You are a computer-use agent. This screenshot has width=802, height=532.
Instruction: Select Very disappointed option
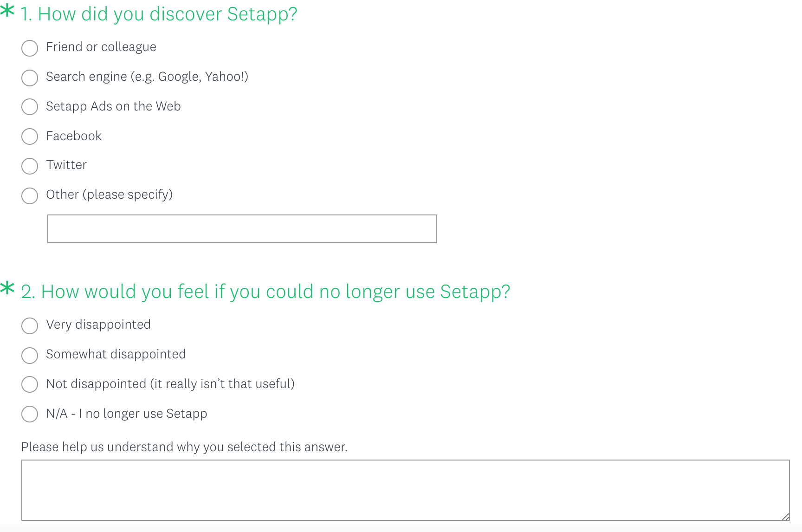(x=30, y=325)
